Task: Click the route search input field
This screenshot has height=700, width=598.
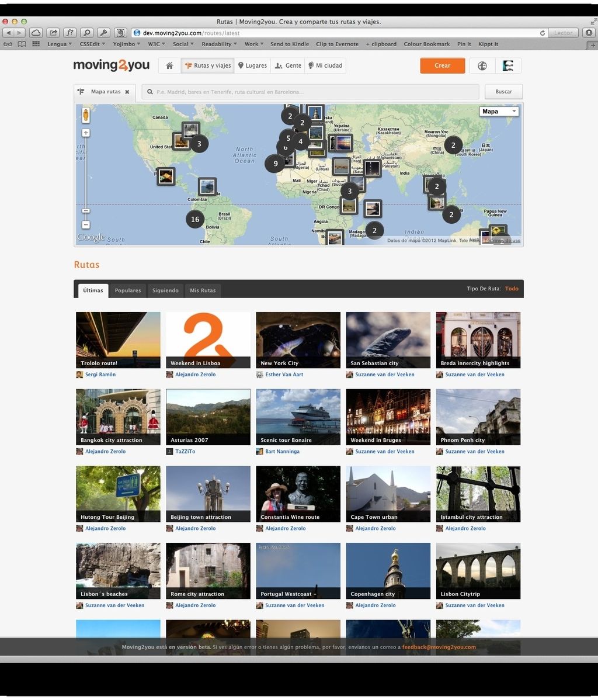Action: [311, 92]
